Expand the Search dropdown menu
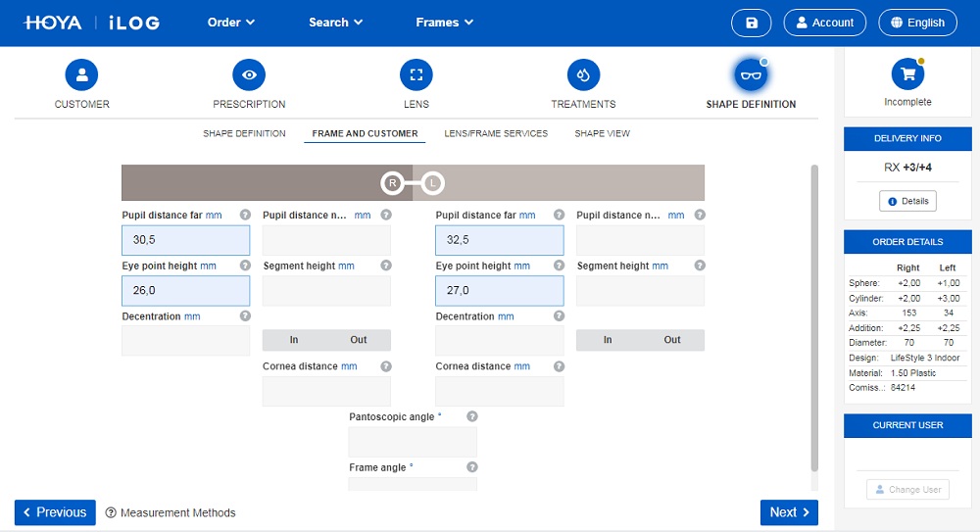980x532 pixels. (335, 23)
